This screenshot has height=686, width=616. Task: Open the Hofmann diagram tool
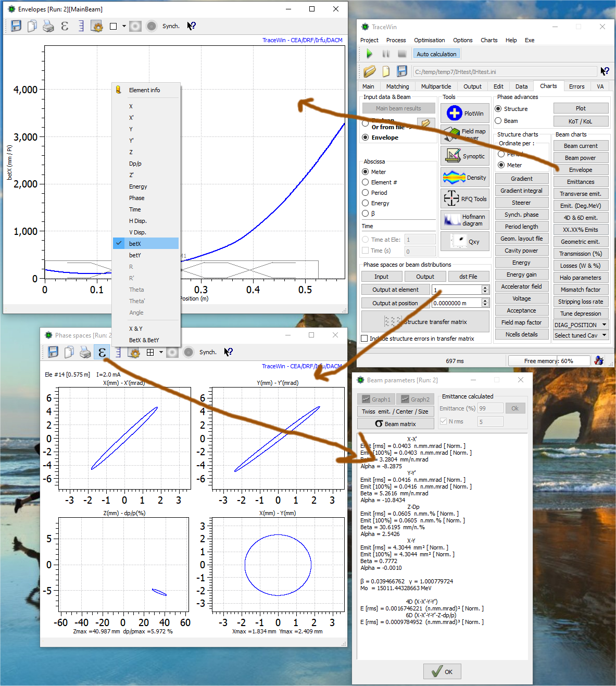click(x=465, y=220)
